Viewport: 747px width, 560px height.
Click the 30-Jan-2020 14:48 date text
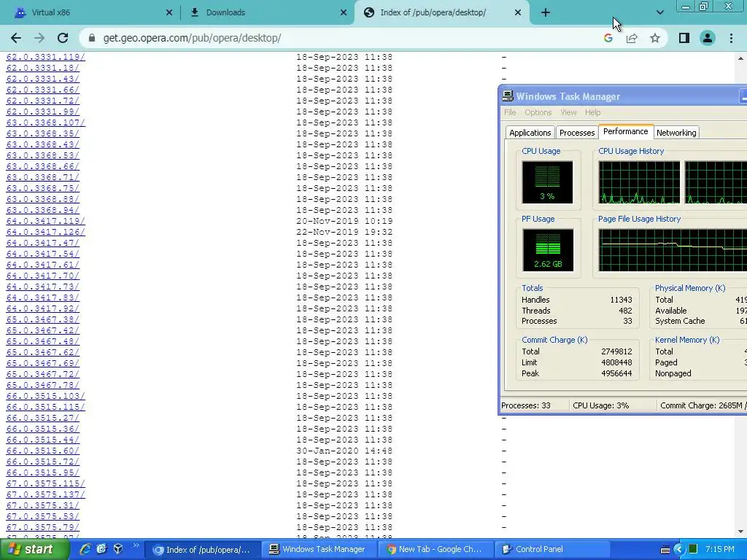pyautogui.click(x=344, y=451)
